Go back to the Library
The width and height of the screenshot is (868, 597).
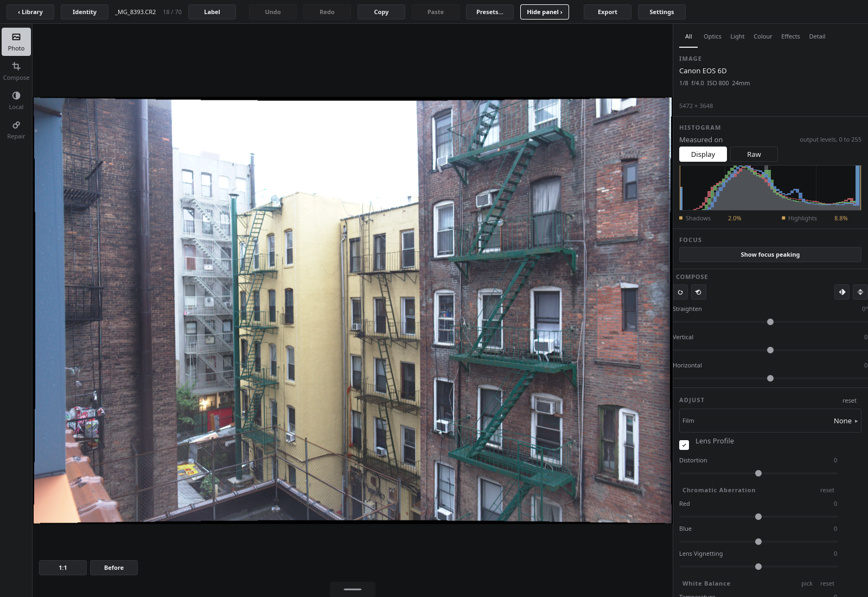coord(30,12)
